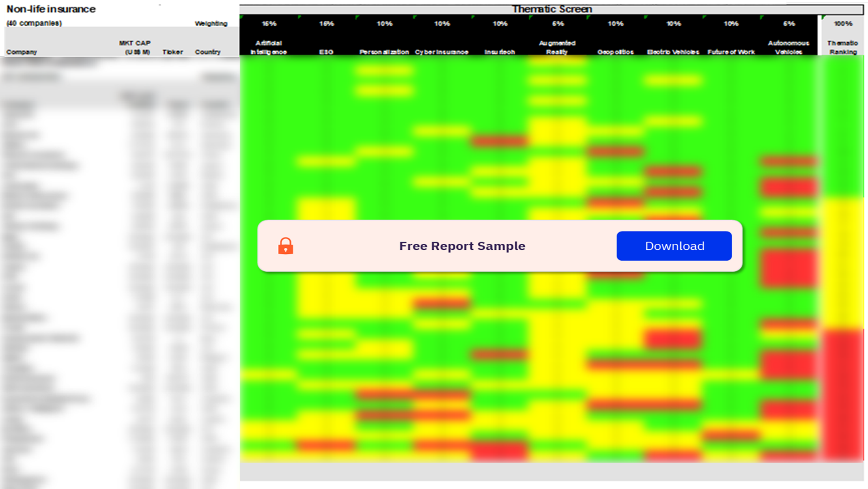
Task: Click the (40 companies) label
Action: pyautogui.click(x=34, y=23)
